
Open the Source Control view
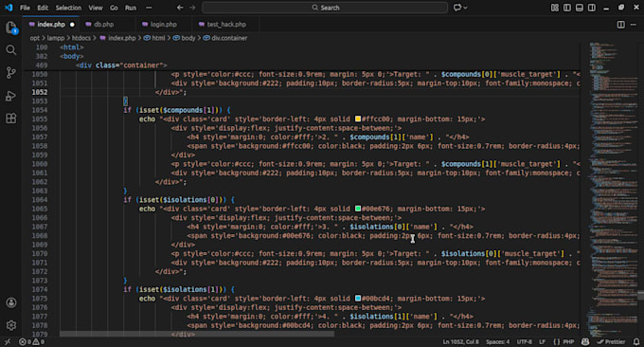click(11, 73)
